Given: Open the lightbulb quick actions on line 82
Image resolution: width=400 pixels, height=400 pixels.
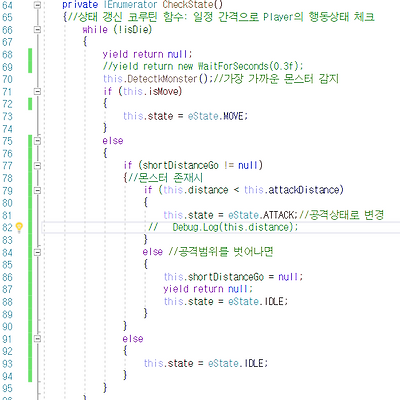Looking at the screenshot, I should (19, 227).
